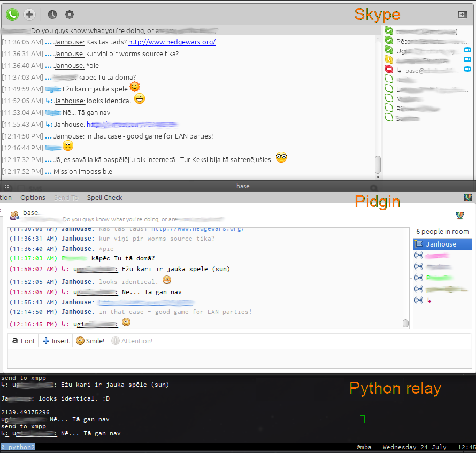This screenshot has width=476, height=453.
Task: Click the "Mission impossible" message in Skype
Action: pos(83,172)
